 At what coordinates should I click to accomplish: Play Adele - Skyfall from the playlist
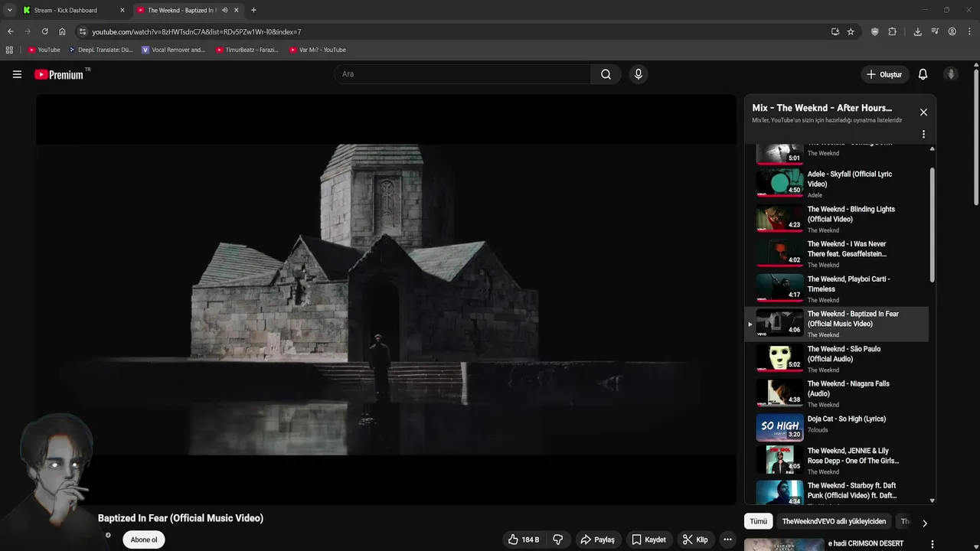(836, 184)
